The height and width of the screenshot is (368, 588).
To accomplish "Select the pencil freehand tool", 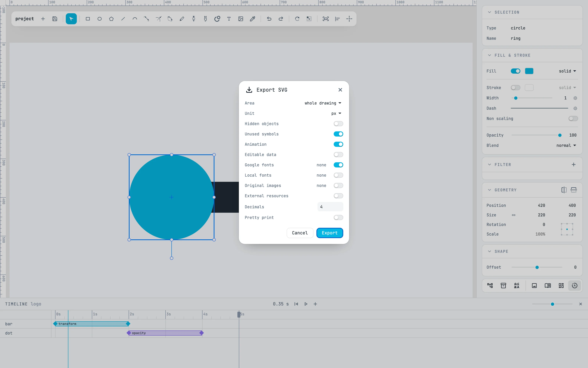I will click(182, 19).
